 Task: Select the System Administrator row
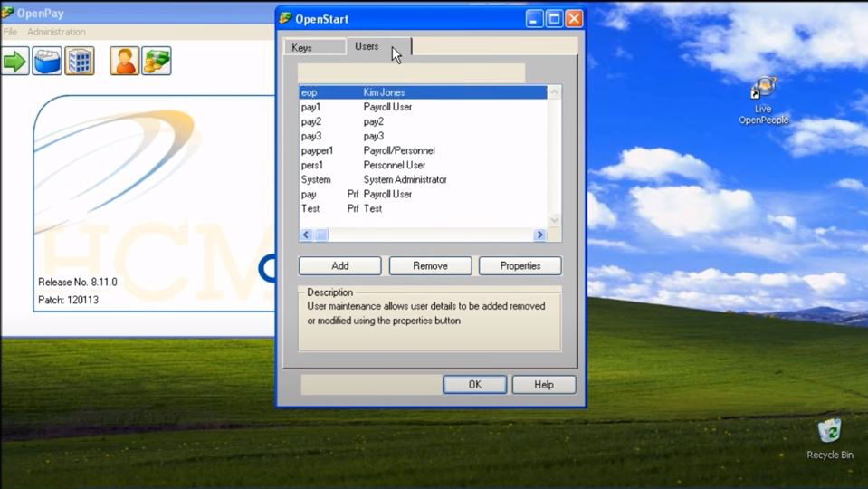tap(423, 179)
